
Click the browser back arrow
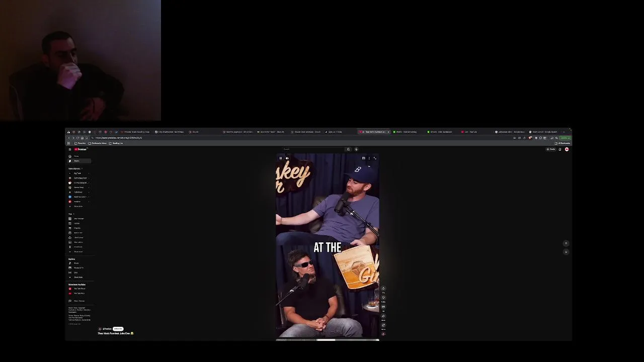coord(69,138)
